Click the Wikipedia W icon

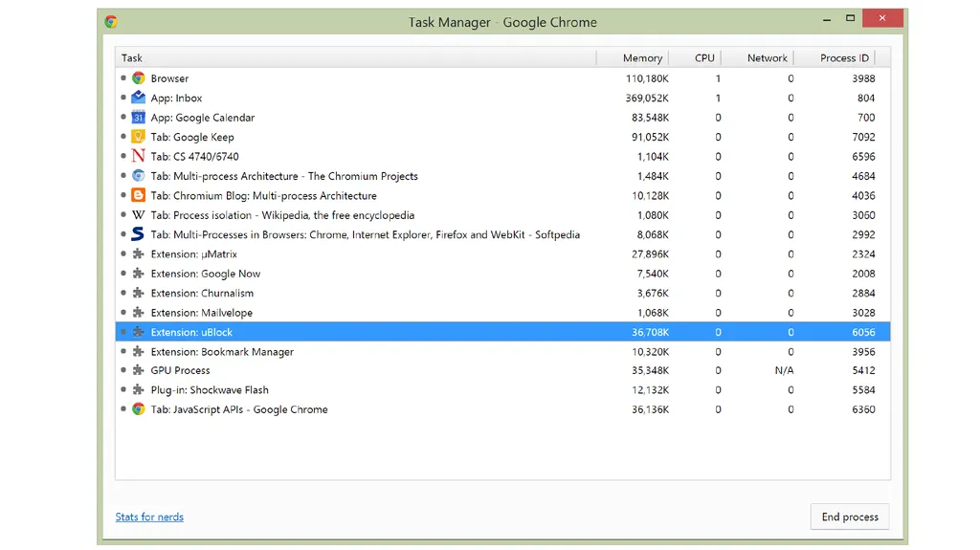click(x=138, y=214)
